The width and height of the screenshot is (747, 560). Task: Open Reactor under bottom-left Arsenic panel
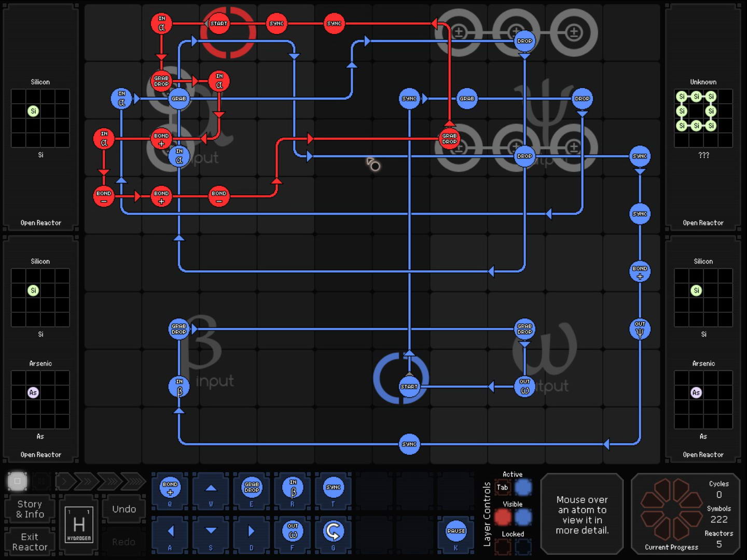40,455
